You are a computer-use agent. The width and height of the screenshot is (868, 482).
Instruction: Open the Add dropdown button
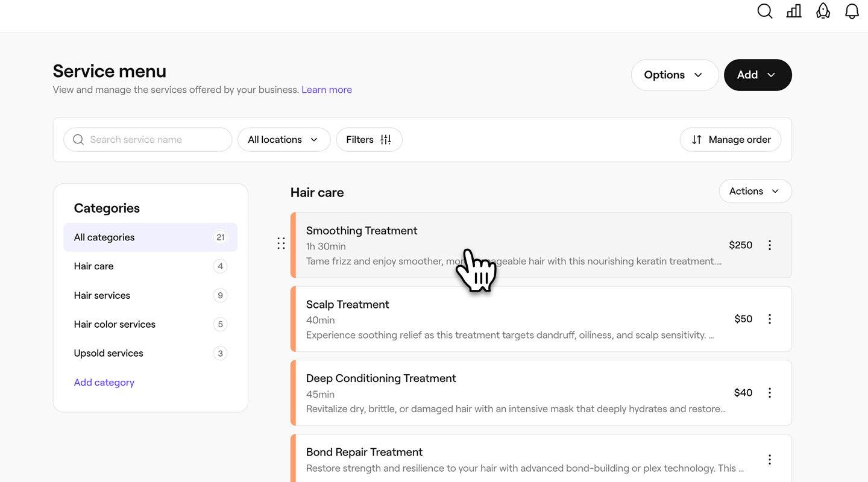pos(757,75)
